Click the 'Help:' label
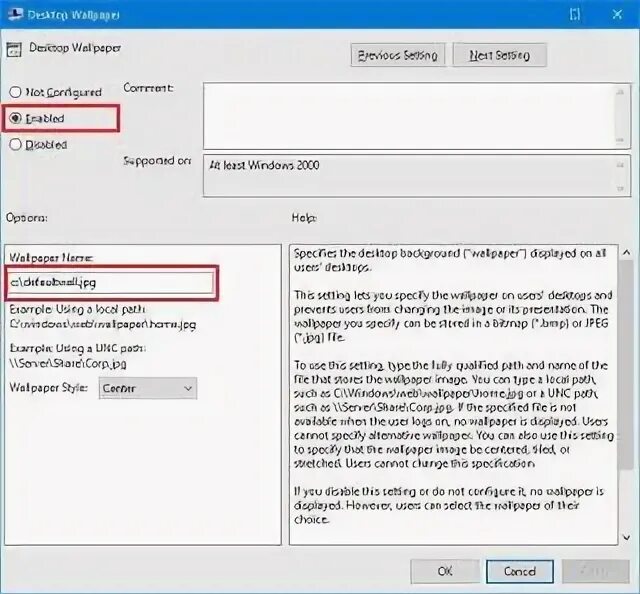This screenshot has width=640, height=594. [304, 218]
